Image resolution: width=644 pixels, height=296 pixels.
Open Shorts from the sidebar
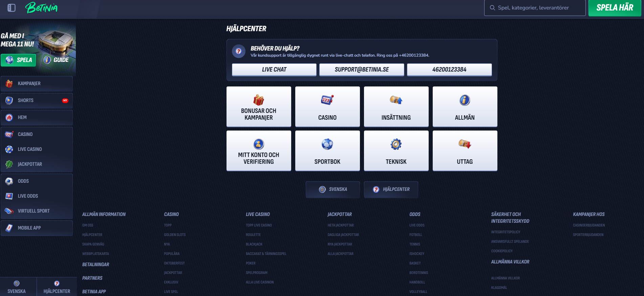pos(37,101)
